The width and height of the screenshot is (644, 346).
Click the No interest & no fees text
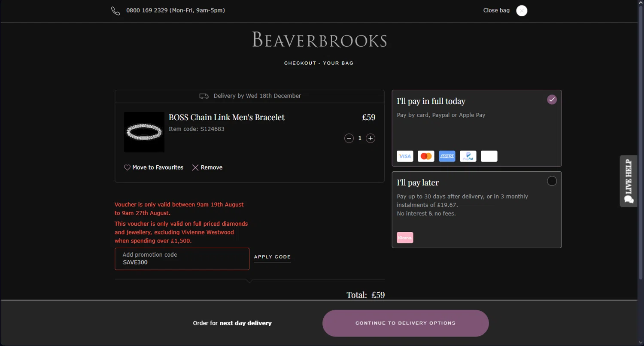[x=426, y=213]
